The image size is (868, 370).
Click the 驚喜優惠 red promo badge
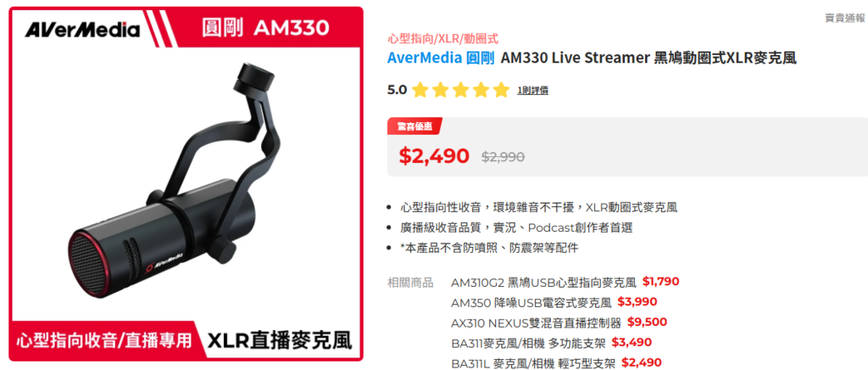coord(415,126)
